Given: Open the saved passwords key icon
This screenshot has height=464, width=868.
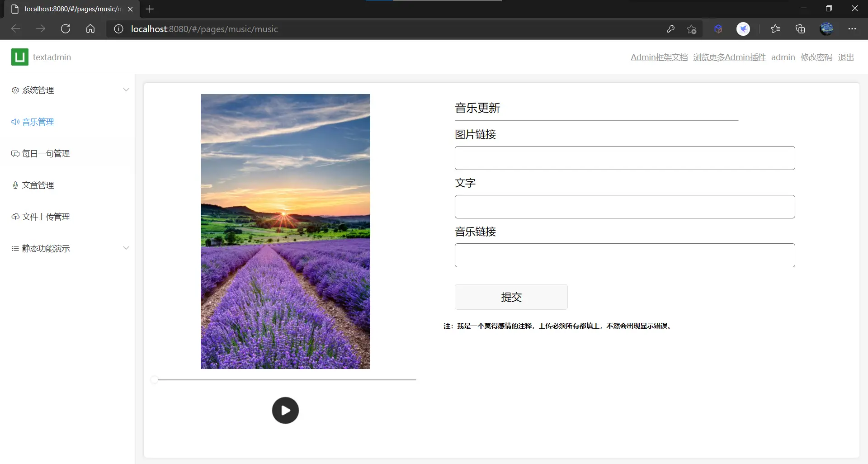Looking at the screenshot, I should pyautogui.click(x=670, y=29).
